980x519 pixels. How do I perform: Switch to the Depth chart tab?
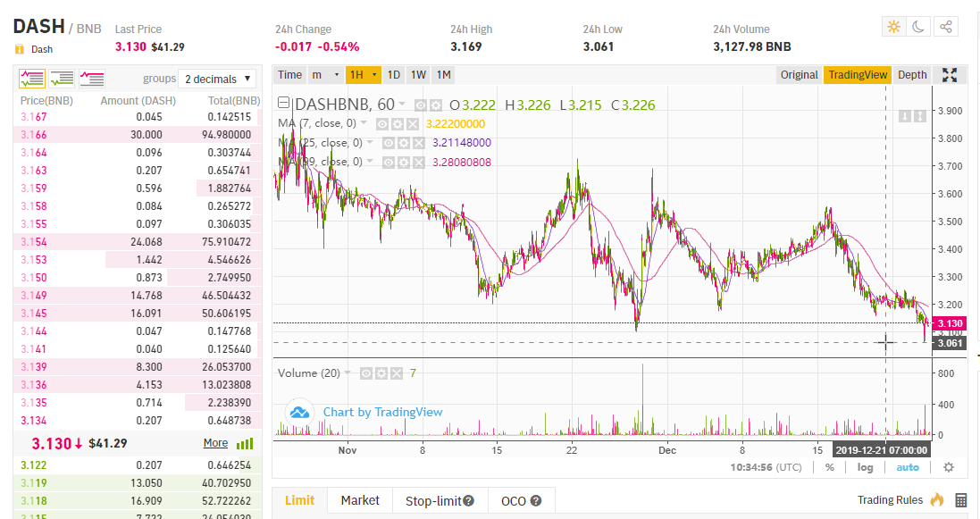pyautogui.click(x=912, y=75)
